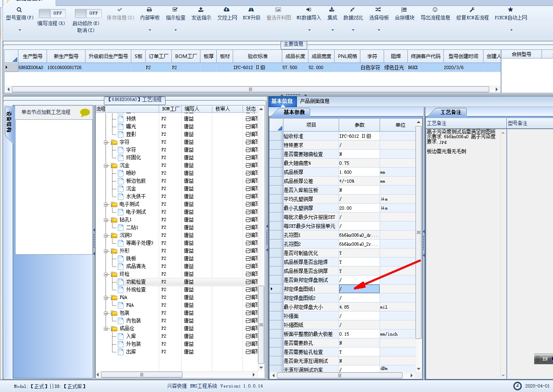Click 合拼型号 column header
The image size is (553, 392).
coord(522,54)
